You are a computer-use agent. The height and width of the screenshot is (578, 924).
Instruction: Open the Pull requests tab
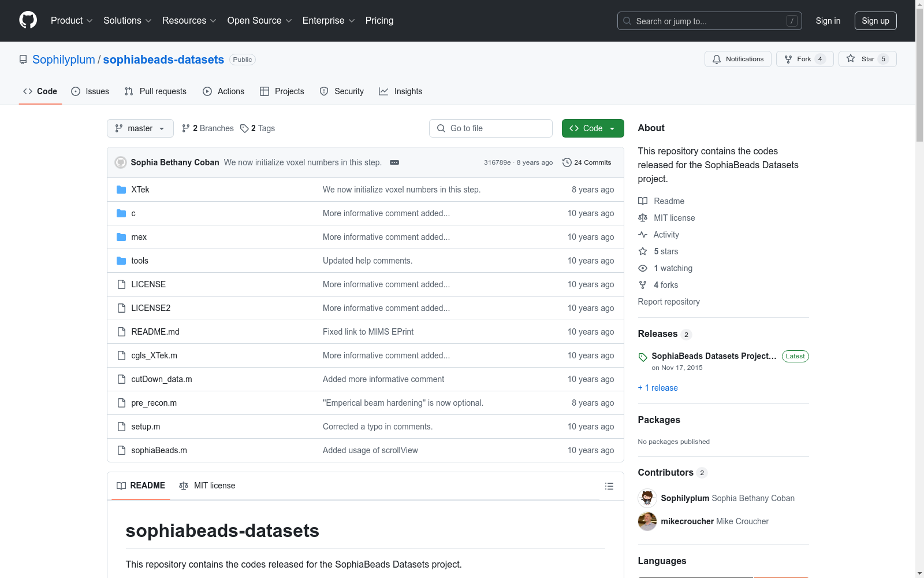click(155, 91)
